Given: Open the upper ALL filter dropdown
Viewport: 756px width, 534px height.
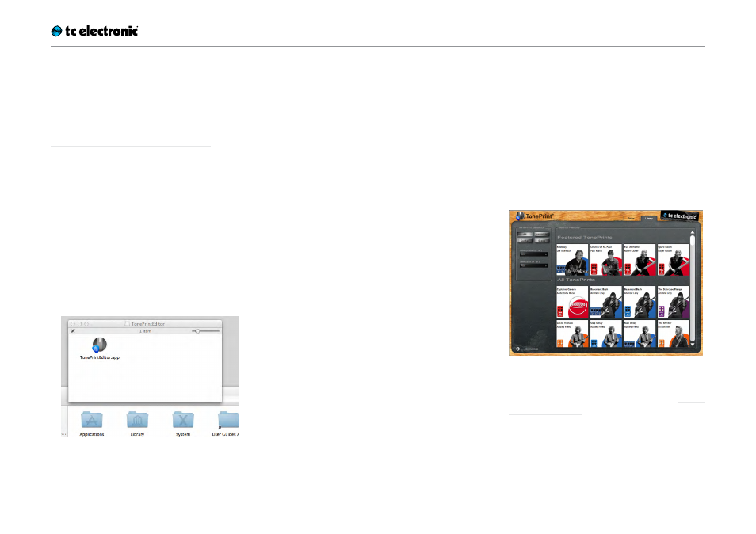Looking at the screenshot, I should coord(533,254).
